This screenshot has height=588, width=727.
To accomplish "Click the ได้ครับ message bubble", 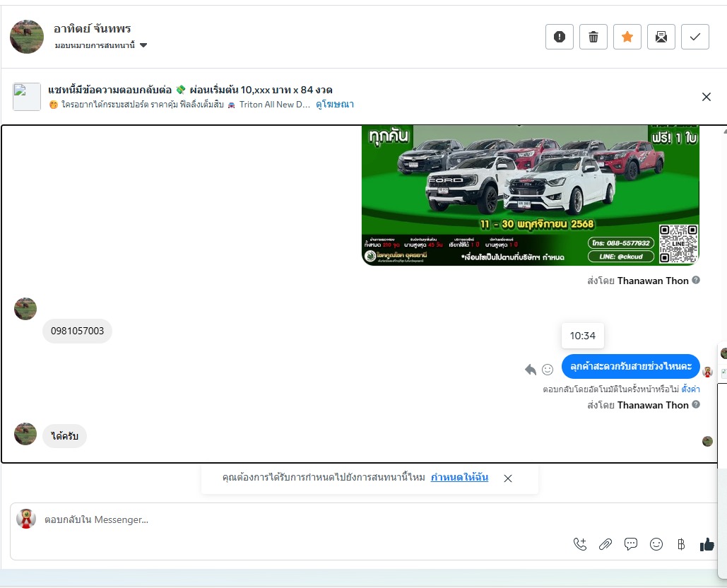I will (64, 436).
